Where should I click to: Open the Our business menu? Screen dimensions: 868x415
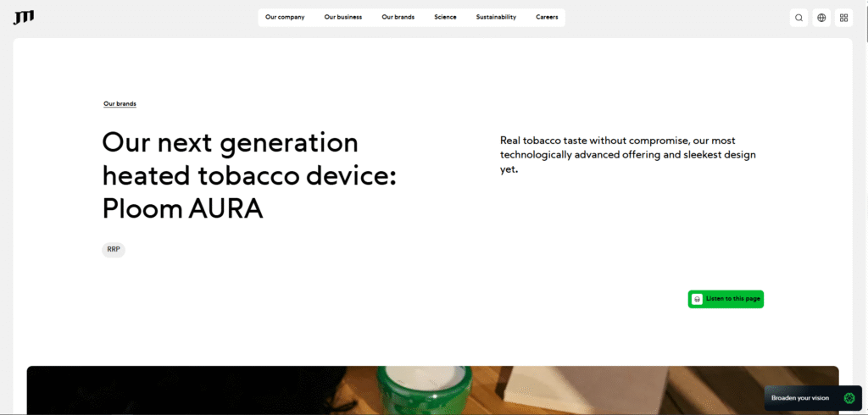point(343,17)
